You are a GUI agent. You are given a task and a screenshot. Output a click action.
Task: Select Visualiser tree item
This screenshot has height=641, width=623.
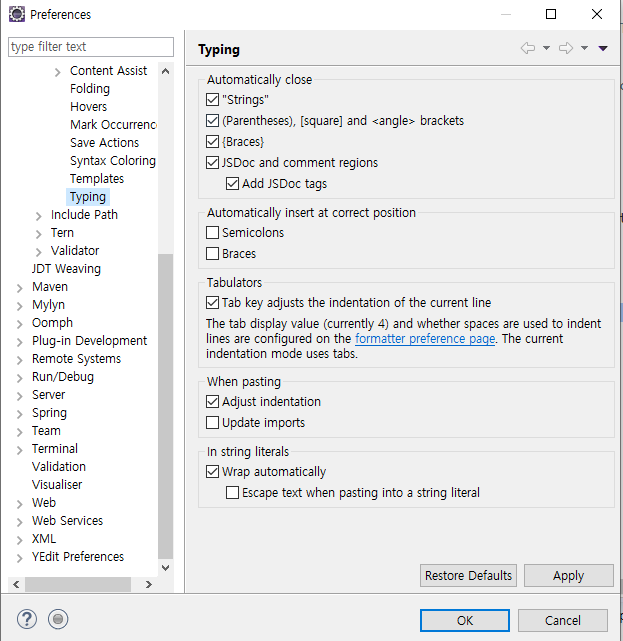tap(57, 484)
